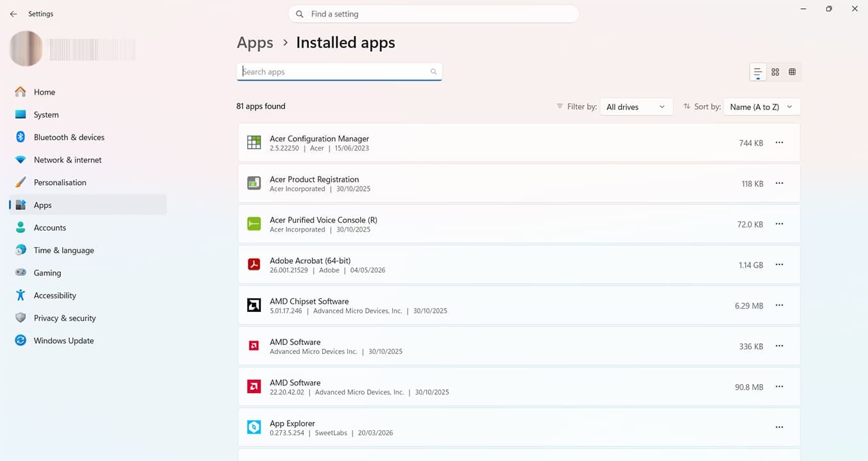Image resolution: width=868 pixels, height=461 pixels.
Task: Open Personalisation settings
Action: tap(88, 182)
